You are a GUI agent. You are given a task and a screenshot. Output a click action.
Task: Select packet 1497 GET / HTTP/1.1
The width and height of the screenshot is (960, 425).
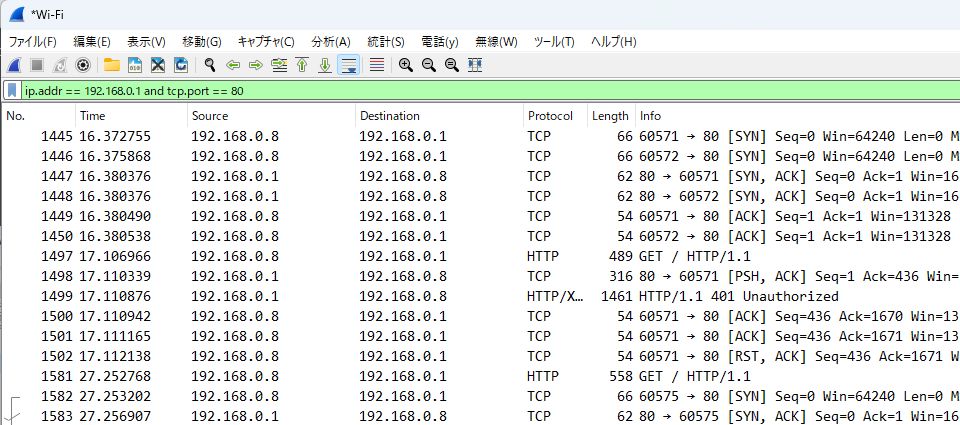tap(481, 256)
